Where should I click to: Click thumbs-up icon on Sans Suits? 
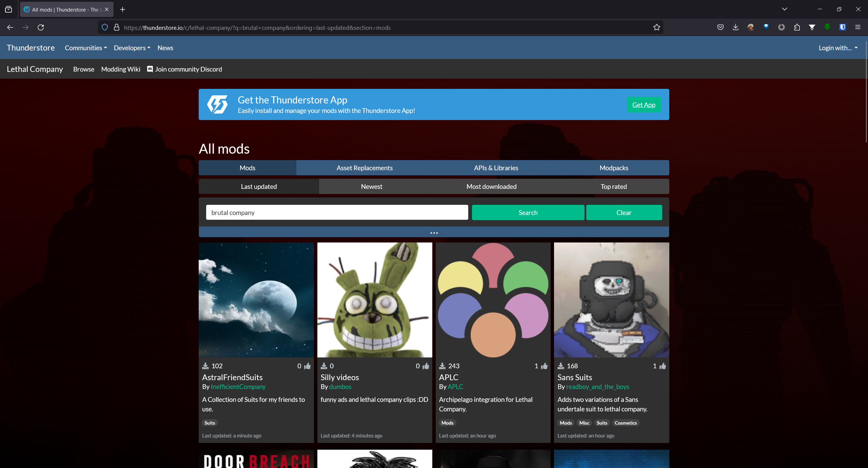pos(663,366)
